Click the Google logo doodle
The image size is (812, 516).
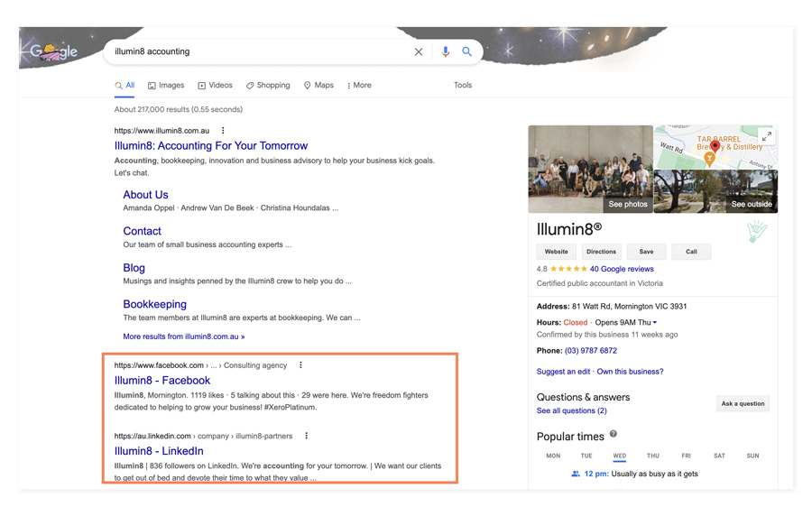(x=53, y=51)
